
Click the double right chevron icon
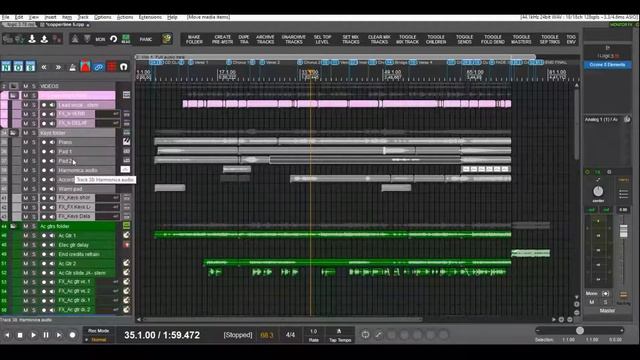tap(58, 67)
